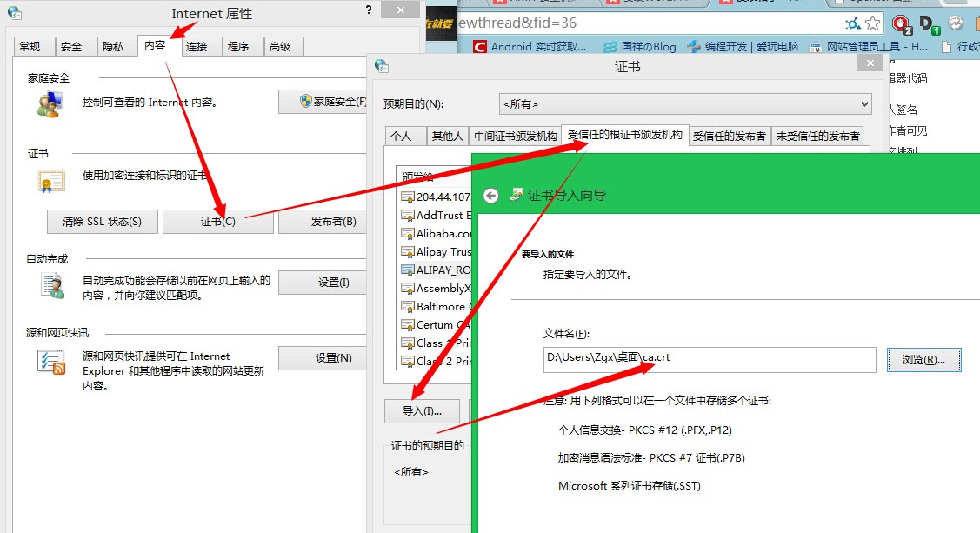Screen dimensions: 980x533
Task: Click the 清除 SSL 状态 button
Action: click(102, 222)
